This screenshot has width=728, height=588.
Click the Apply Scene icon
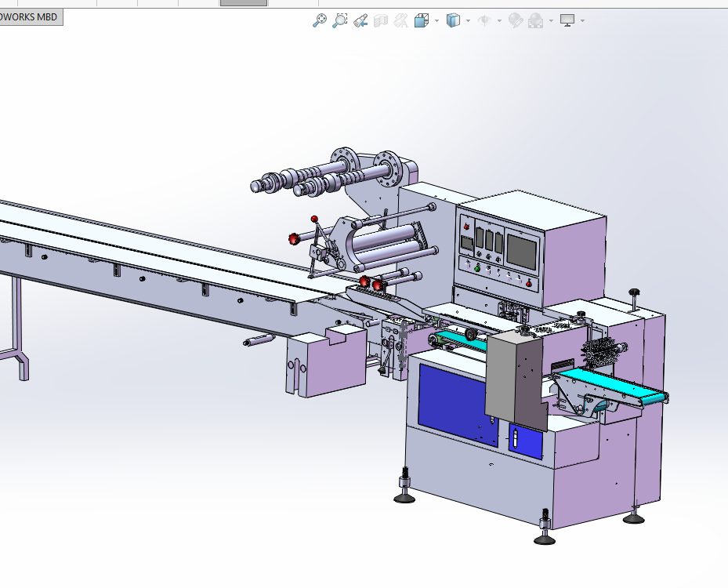pos(536,20)
